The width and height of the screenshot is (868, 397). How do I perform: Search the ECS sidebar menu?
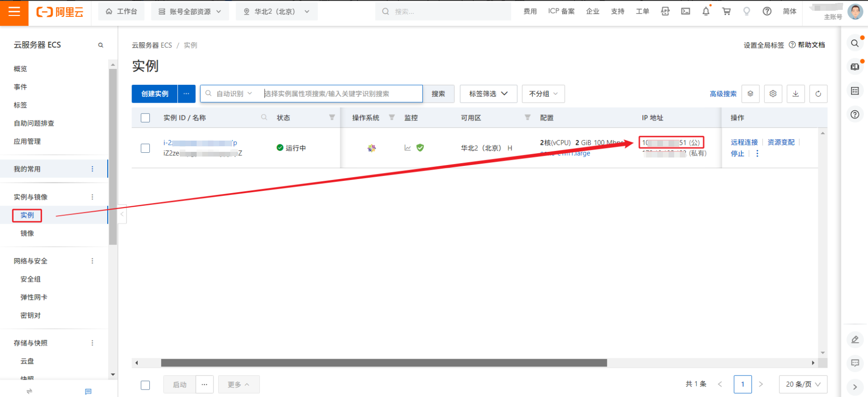coord(101,45)
